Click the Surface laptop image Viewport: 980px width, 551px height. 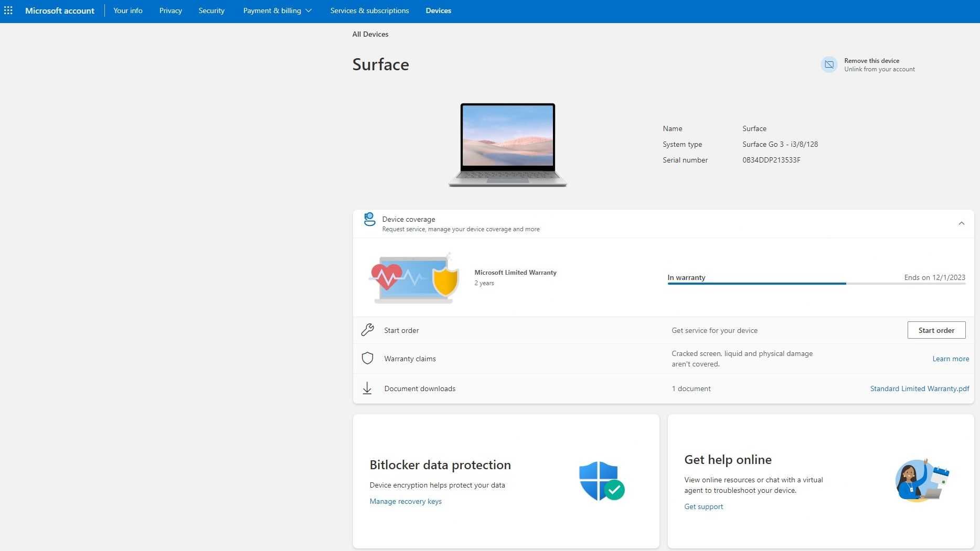point(508,145)
